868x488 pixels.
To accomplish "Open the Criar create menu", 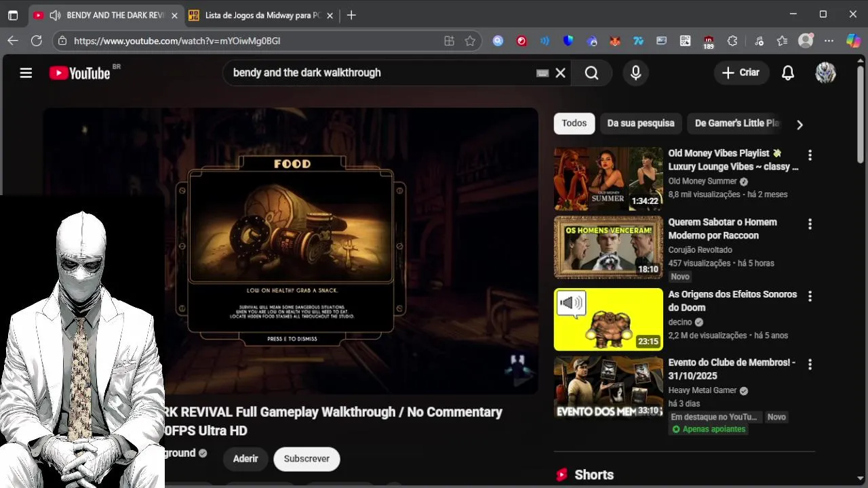I will coord(741,73).
